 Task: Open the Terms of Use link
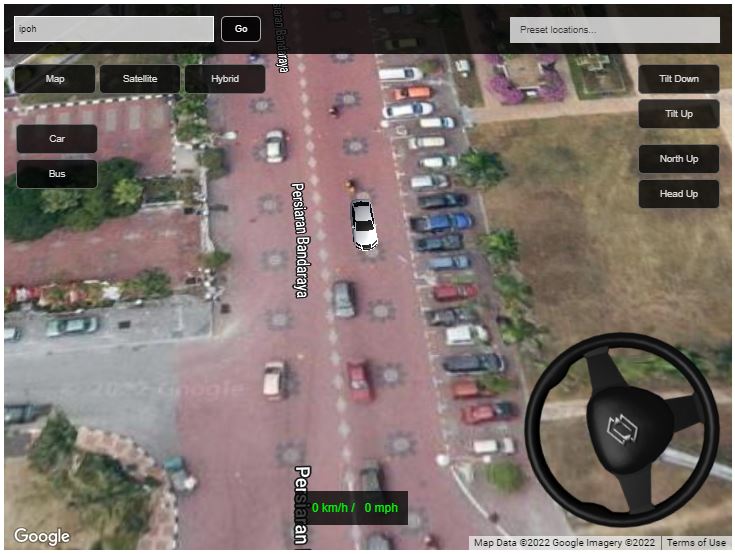696,543
